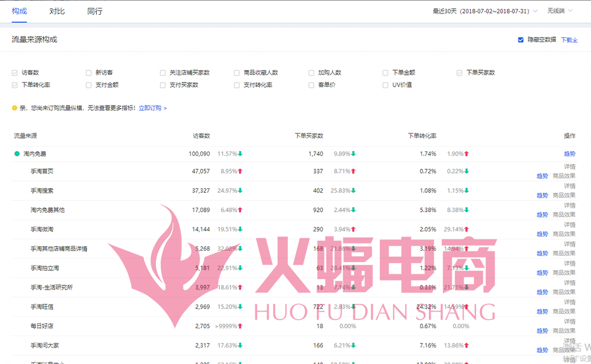
Task: Open 趋势 for the 每日好店 row
Action: pyautogui.click(x=543, y=331)
